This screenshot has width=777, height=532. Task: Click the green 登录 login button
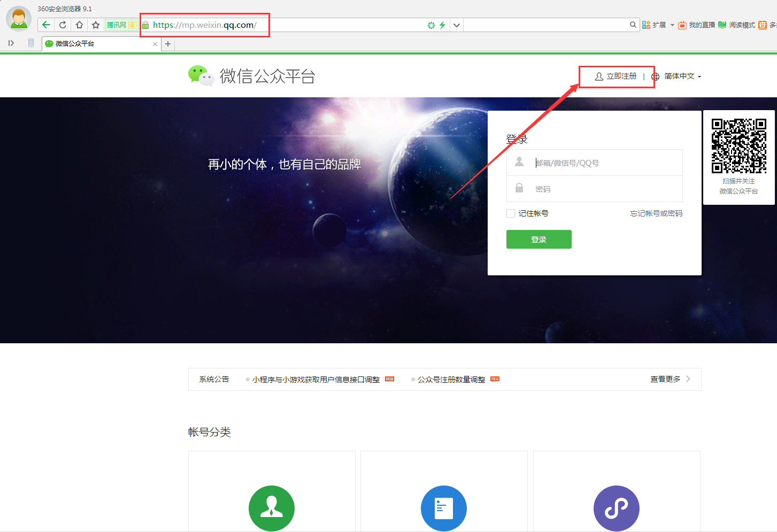(x=538, y=240)
